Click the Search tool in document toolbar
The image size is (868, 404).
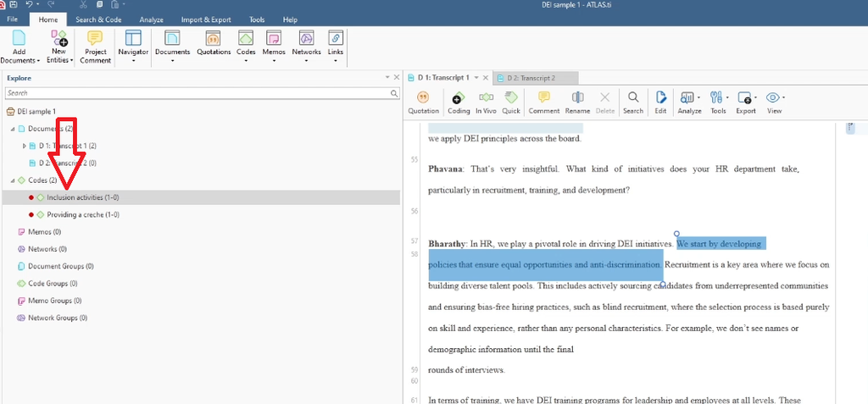pyautogui.click(x=632, y=103)
